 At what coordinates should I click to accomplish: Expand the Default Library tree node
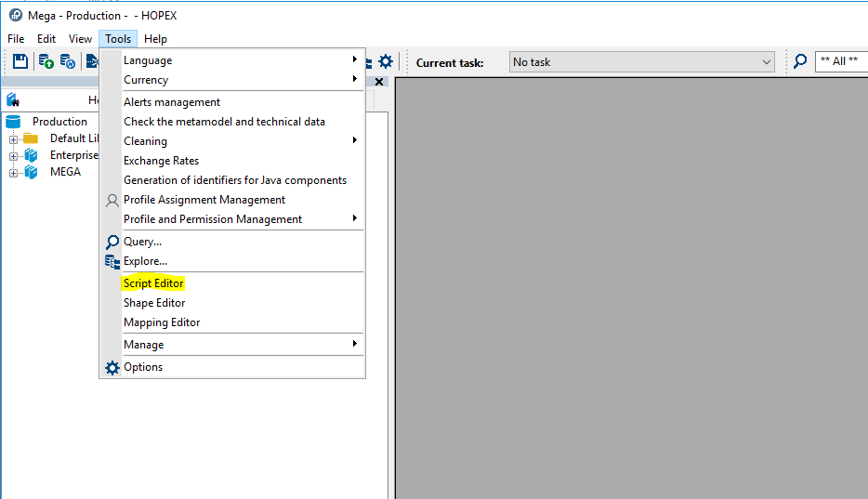[14, 139]
